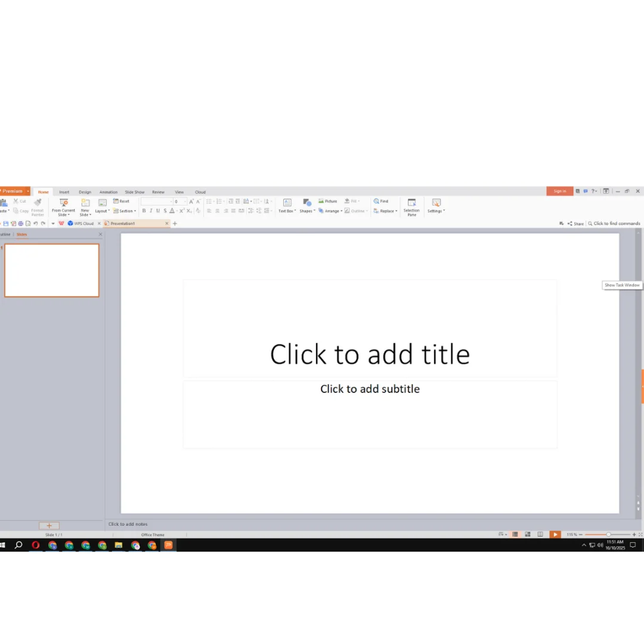The width and height of the screenshot is (644, 644).
Task: Click the Sign in button
Action: click(x=559, y=191)
